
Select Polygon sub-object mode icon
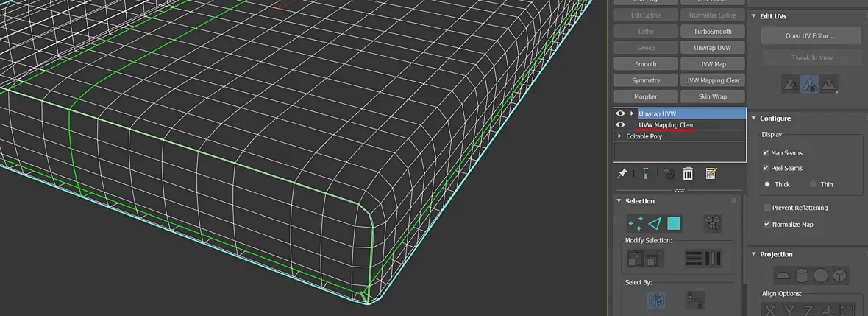pyautogui.click(x=674, y=223)
